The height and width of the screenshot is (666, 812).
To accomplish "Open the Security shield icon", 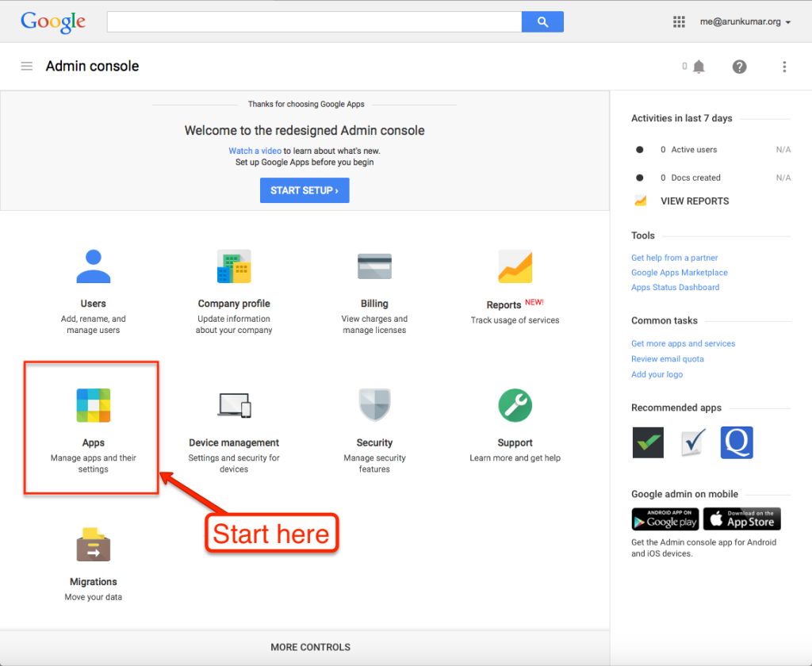I will click(374, 405).
